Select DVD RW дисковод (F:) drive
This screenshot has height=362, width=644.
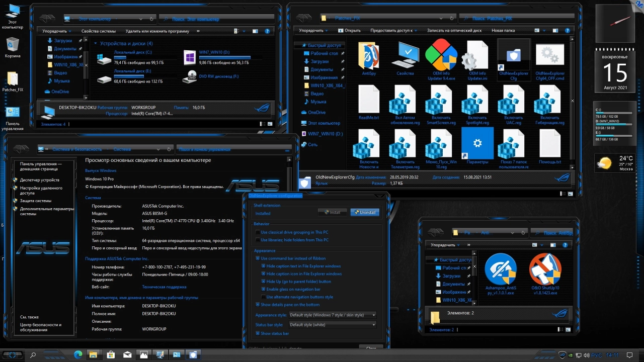pyautogui.click(x=211, y=76)
